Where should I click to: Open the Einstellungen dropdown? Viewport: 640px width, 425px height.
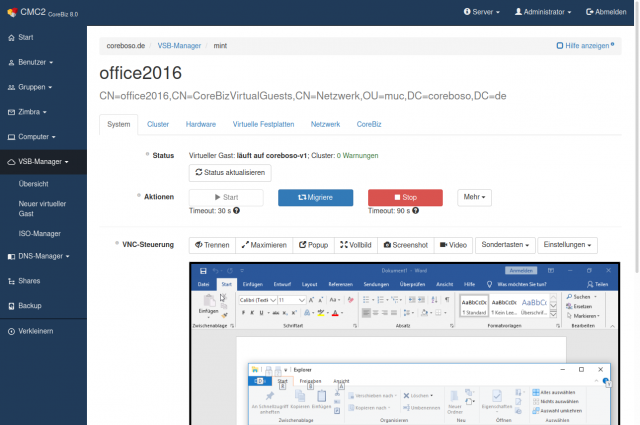click(567, 245)
